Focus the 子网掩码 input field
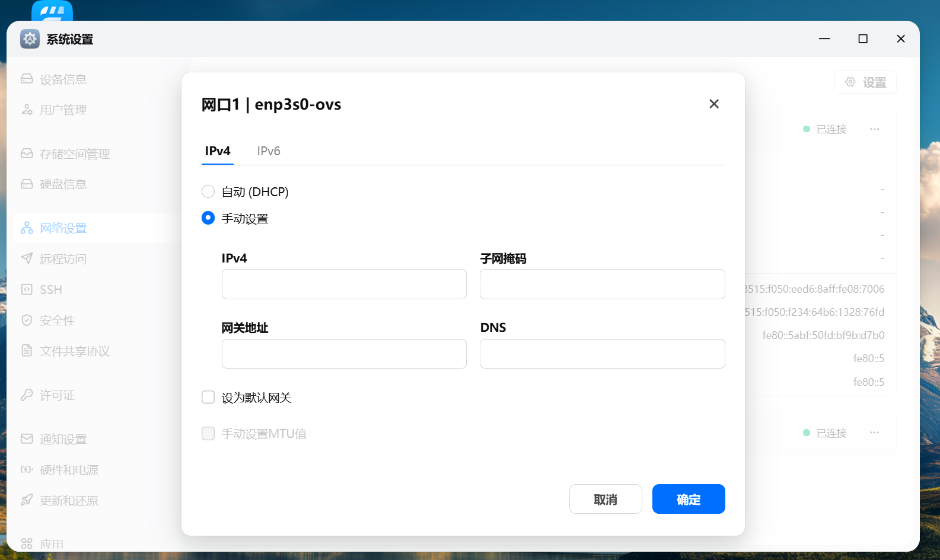 click(x=603, y=284)
